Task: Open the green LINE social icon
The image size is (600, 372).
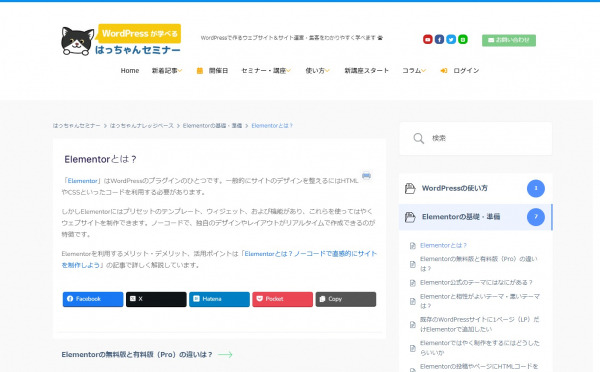Action: [x=463, y=39]
